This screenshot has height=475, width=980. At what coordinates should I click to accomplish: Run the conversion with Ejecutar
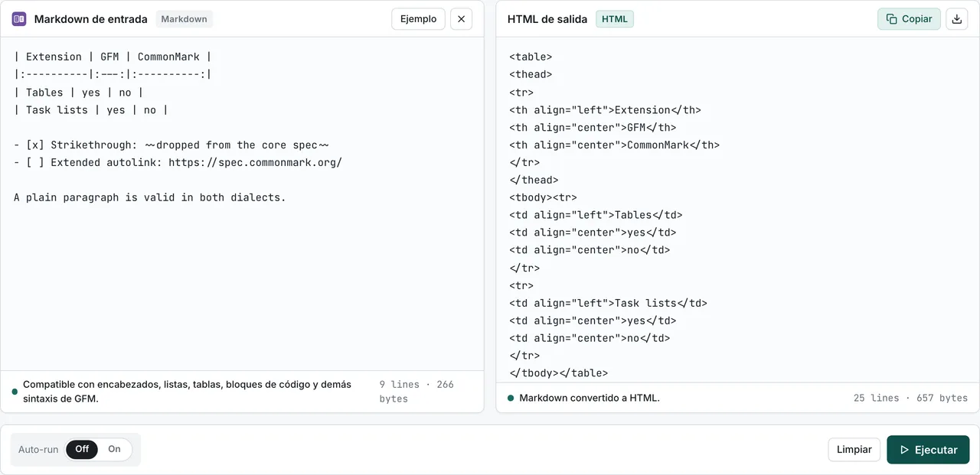(x=928, y=450)
